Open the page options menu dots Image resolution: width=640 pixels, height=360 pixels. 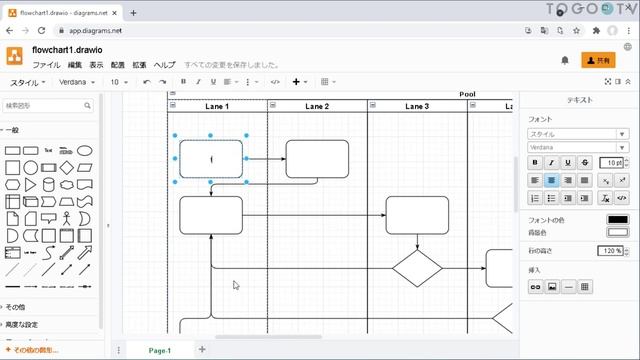[x=119, y=350]
